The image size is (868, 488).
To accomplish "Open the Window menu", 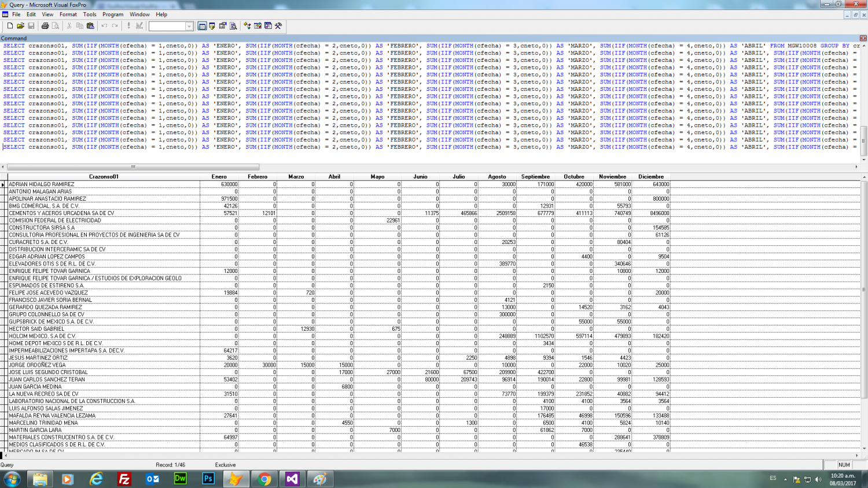I will [x=139, y=14].
